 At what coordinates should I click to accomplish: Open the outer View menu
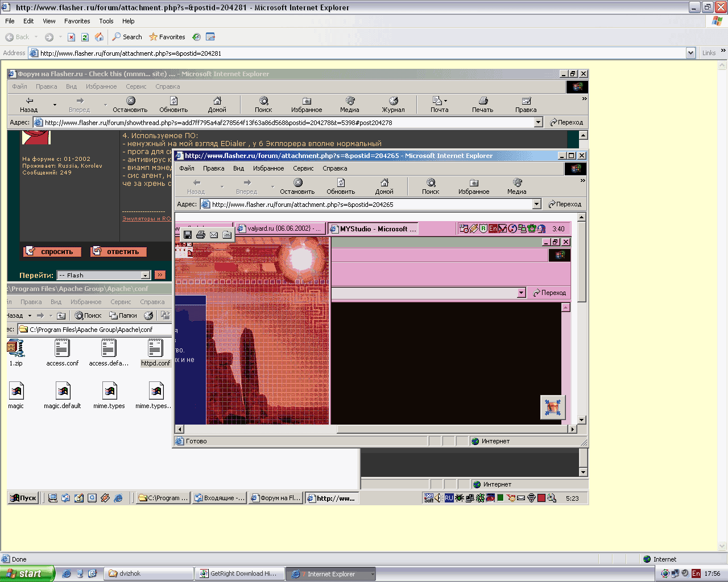[49, 21]
